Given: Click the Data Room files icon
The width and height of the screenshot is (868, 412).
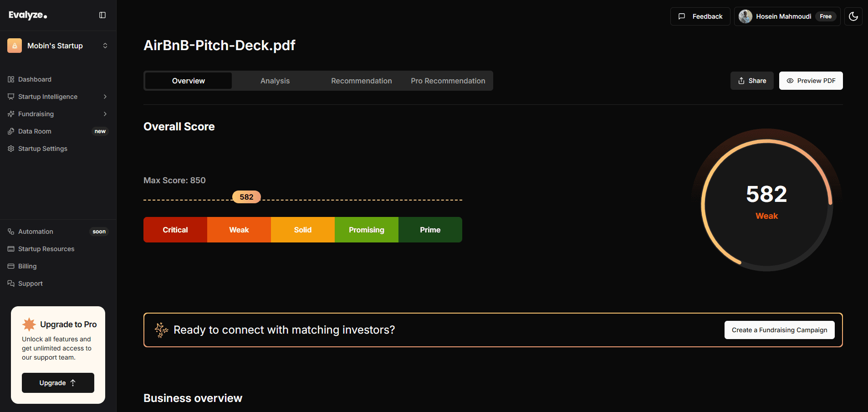Looking at the screenshot, I should click(11, 131).
